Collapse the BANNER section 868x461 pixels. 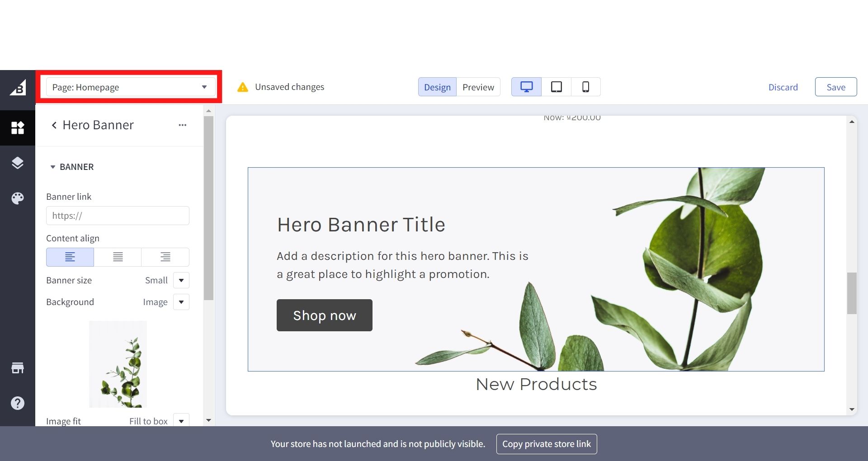[x=53, y=167]
